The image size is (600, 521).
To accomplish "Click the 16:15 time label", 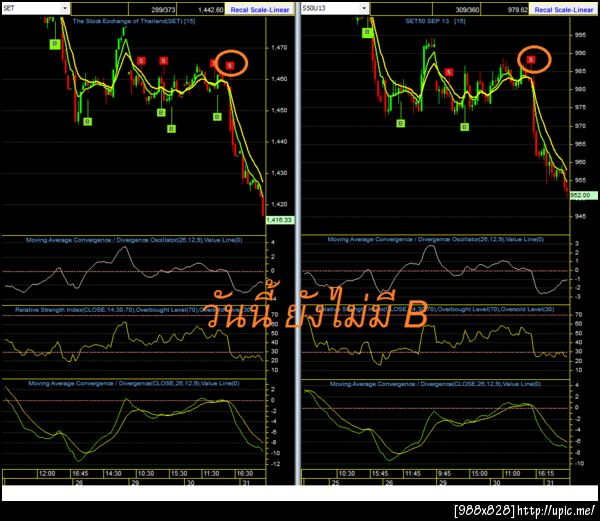I will pos(546,474).
